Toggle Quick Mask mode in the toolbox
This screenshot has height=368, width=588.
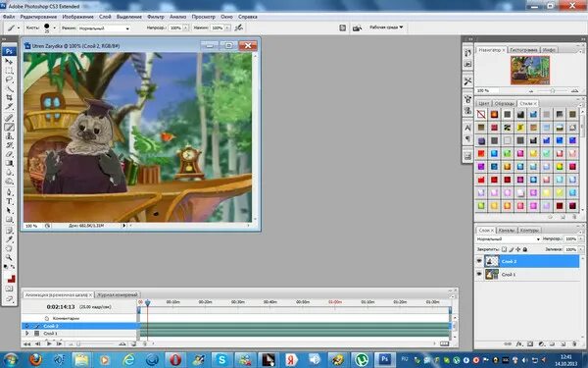9,289
